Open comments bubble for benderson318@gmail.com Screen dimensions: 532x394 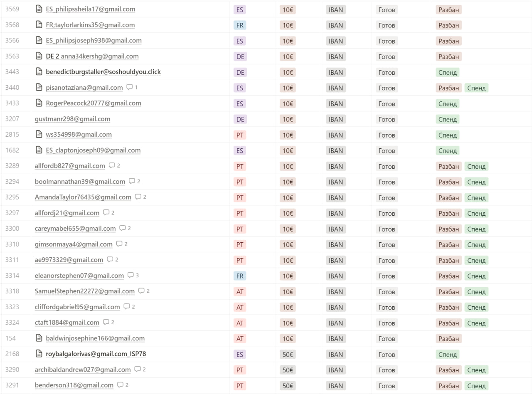[x=123, y=385]
